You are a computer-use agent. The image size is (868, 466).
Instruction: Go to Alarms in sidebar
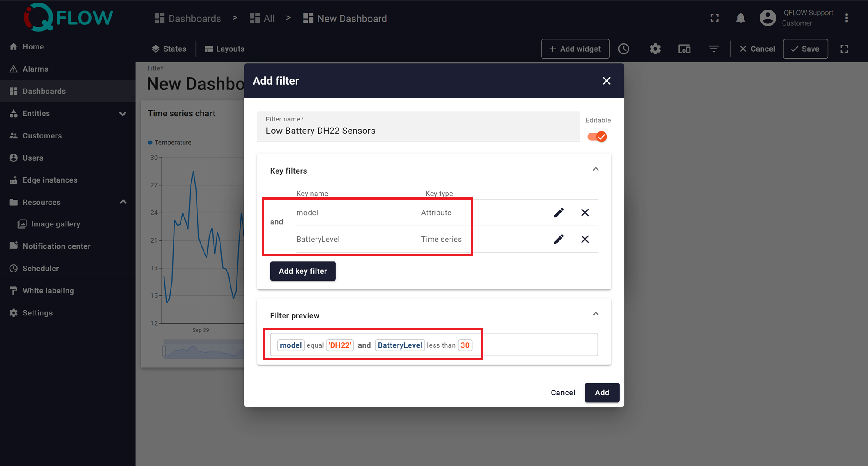tap(35, 69)
